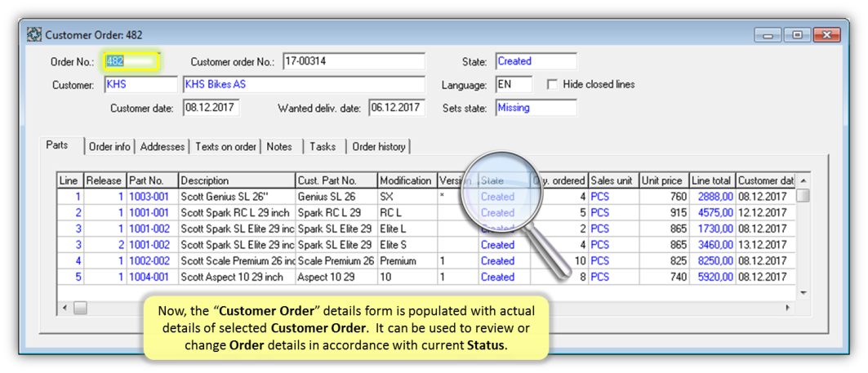Click quantity 10 in Scale Premium row

(x=559, y=260)
